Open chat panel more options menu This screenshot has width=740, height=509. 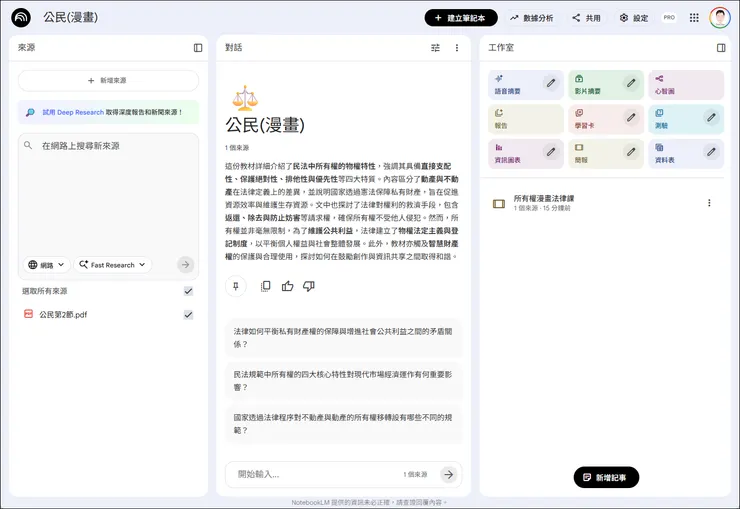pos(457,48)
